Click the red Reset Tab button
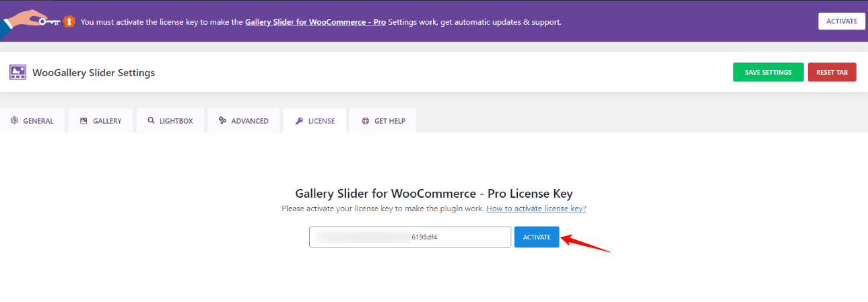The image size is (868, 302). [x=832, y=72]
